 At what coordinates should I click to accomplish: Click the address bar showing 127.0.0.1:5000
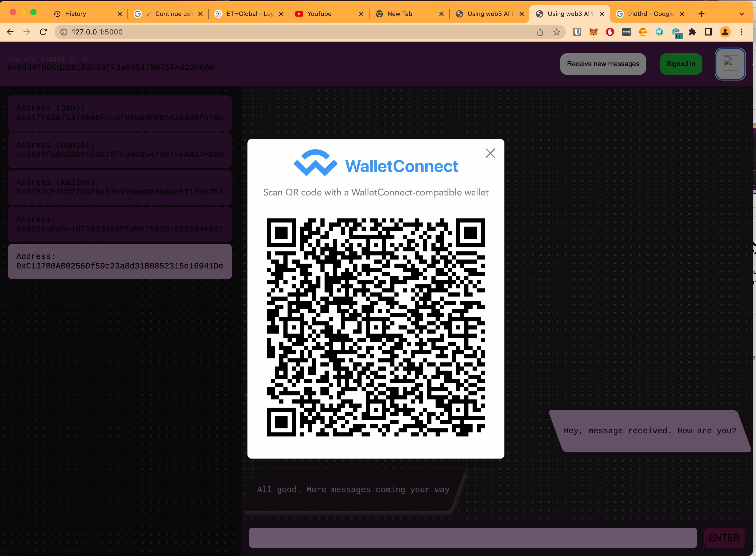click(x=296, y=32)
